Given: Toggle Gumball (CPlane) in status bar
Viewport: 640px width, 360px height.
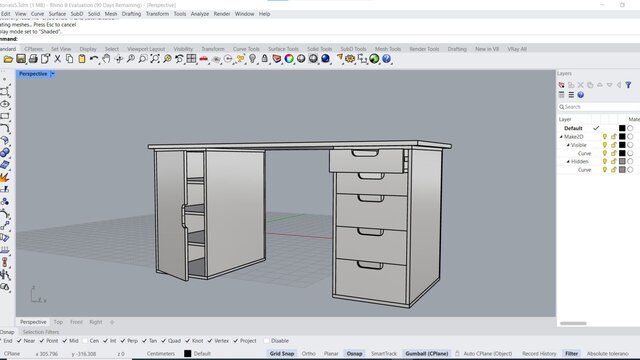Looking at the screenshot, I should point(427,353).
